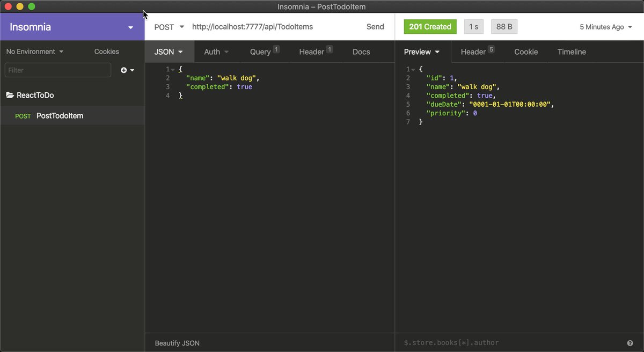Click the ReactToDo open-folder icon

[x=10, y=95]
